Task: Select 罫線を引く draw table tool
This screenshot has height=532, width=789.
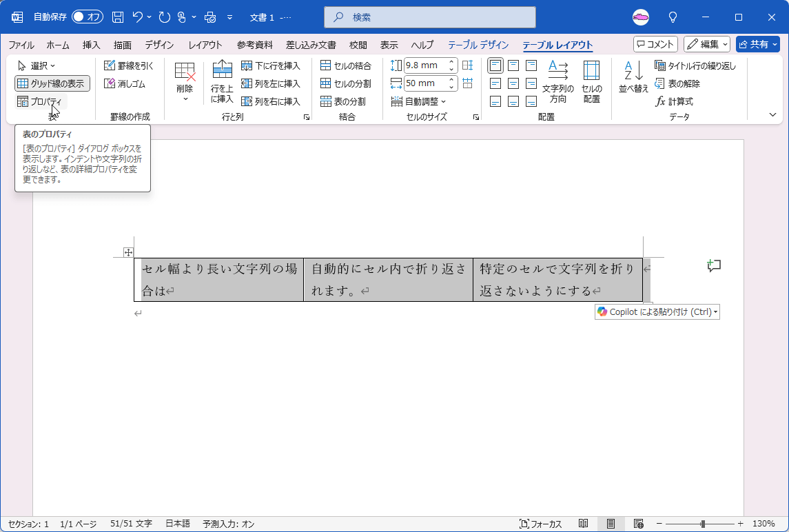Action: tap(129, 65)
